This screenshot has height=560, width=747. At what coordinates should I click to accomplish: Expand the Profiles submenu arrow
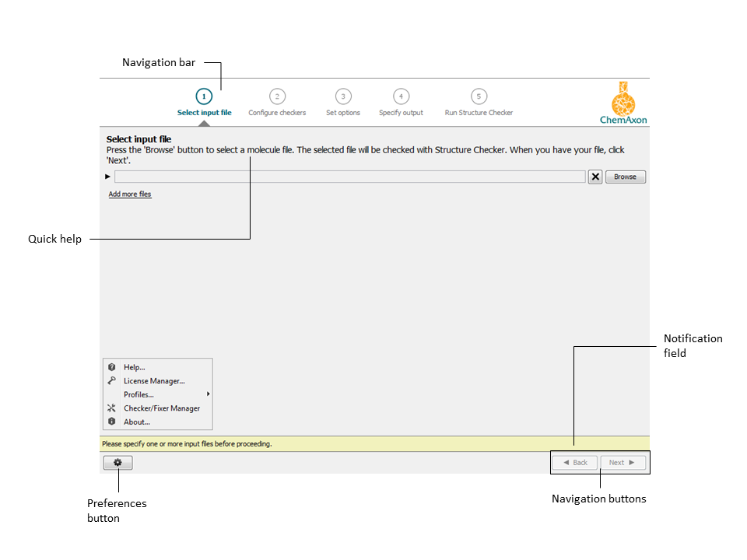pyautogui.click(x=207, y=394)
